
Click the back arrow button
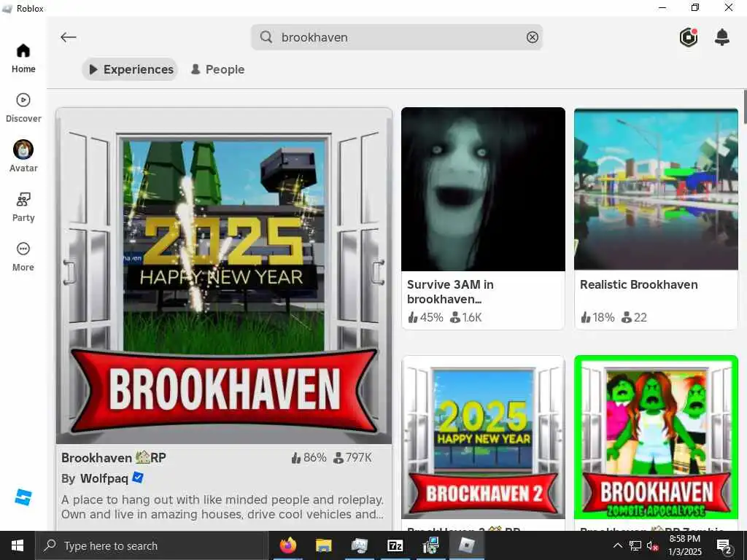click(69, 37)
